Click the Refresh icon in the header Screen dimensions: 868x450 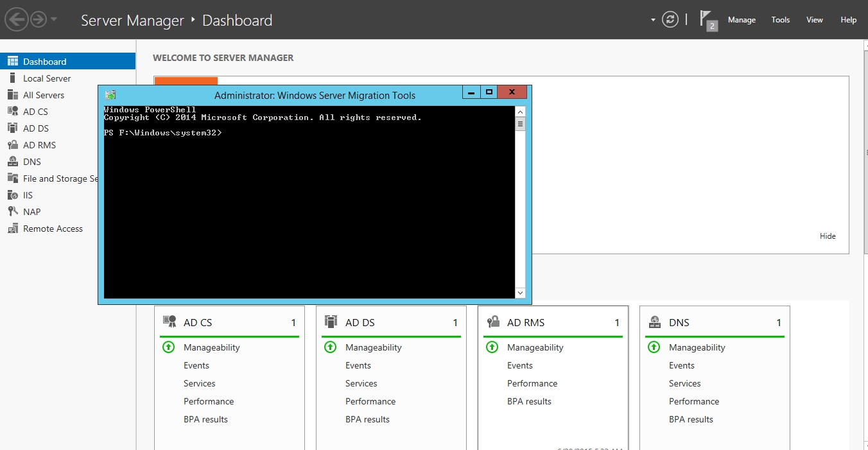[x=670, y=20]
